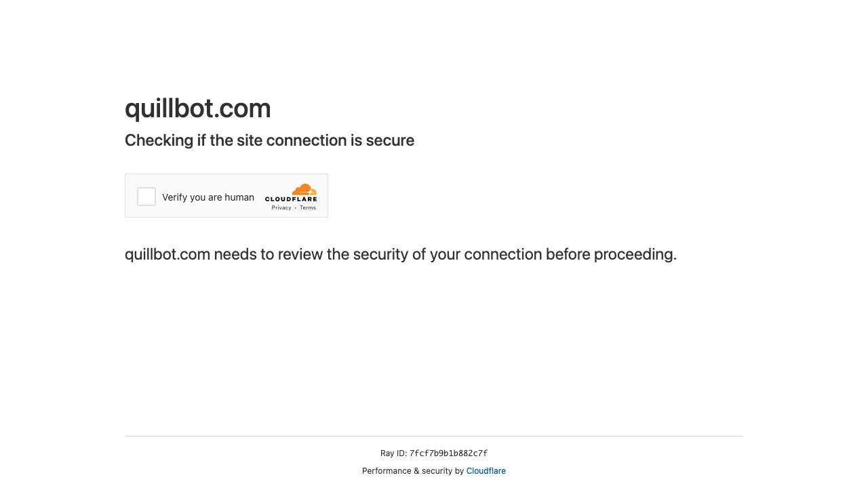The height and width of the screenshot is (488, 868).
Task: Click the large quillbot.com heading
Action: pyautogui.click(x=197, y=108)
